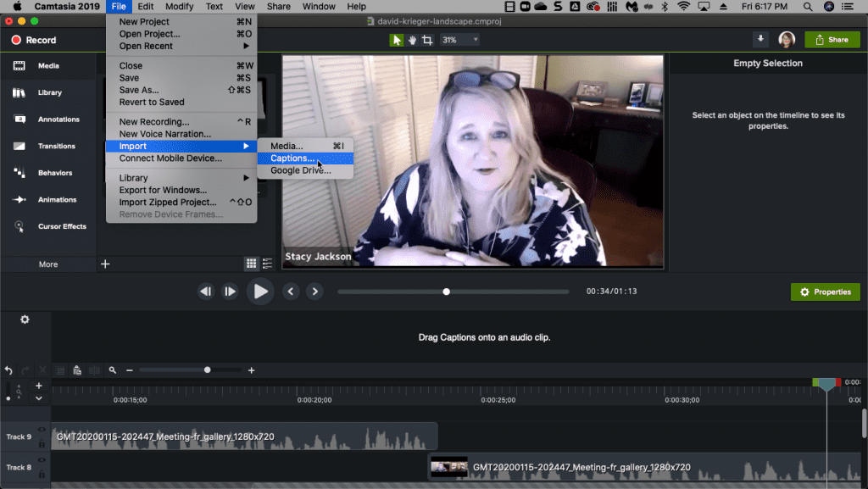Open macOS Wi-Fi status menu

[684, 7]
